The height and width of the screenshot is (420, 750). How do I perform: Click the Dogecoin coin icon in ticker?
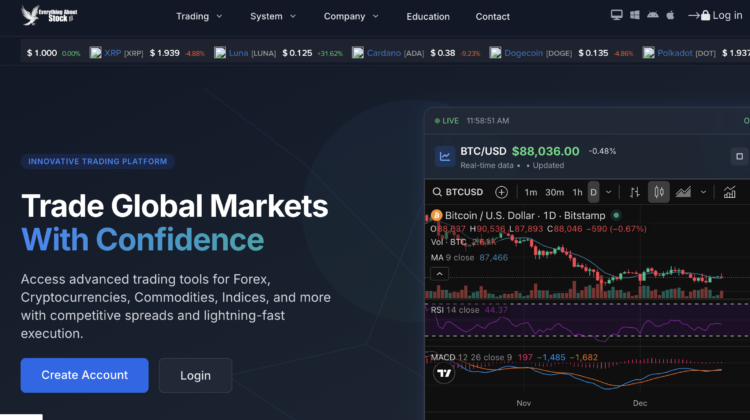496,53
